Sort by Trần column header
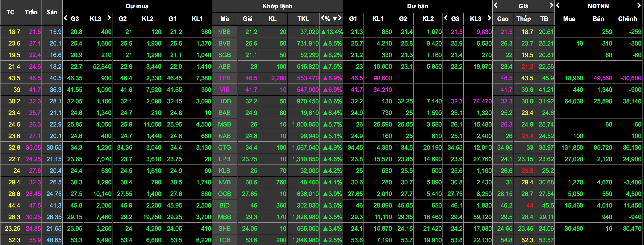 click(31, 12)
